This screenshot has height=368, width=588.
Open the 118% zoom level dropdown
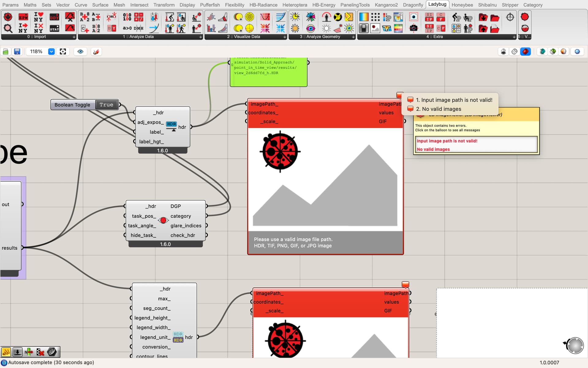point(51,52)
